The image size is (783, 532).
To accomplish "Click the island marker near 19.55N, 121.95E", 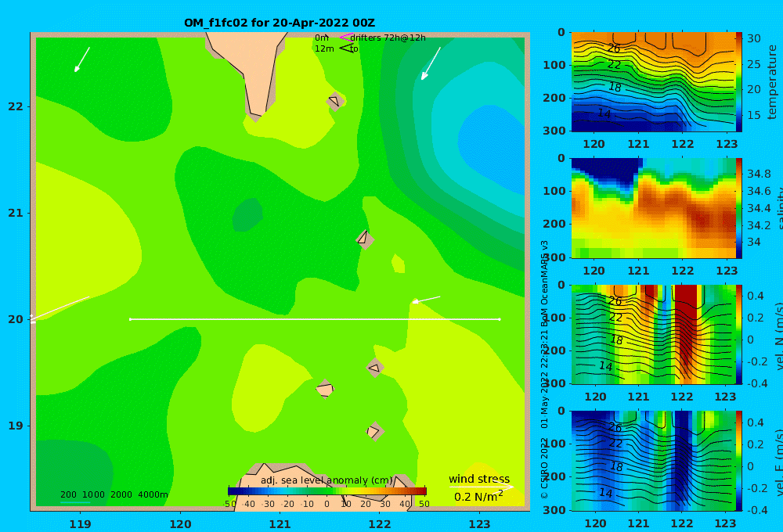I will pos(375,368).
